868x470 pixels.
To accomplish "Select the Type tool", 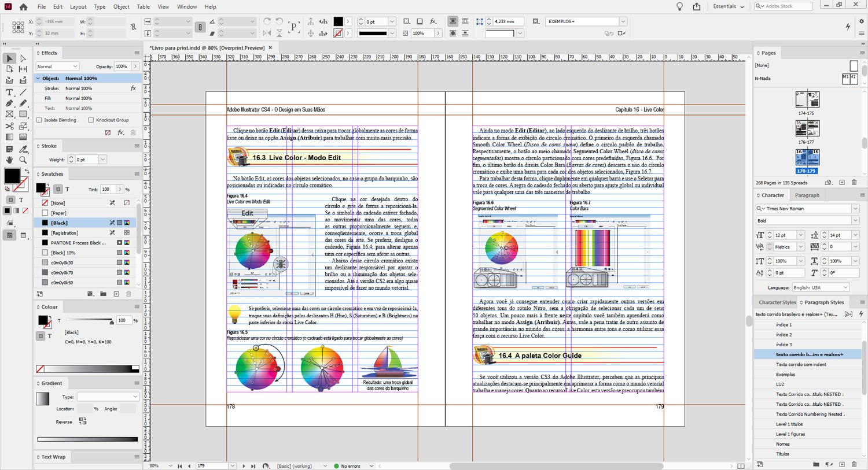I will coord(9,92).
